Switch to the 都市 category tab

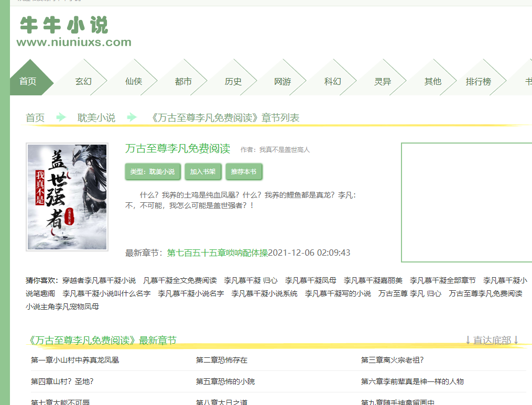[x=183, y=81]
